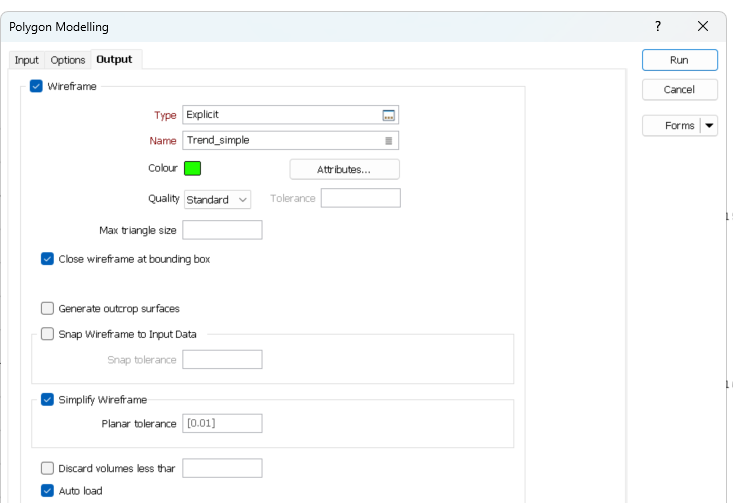Click the Max triangle size field
733x503 pixels.
point(222,231)
